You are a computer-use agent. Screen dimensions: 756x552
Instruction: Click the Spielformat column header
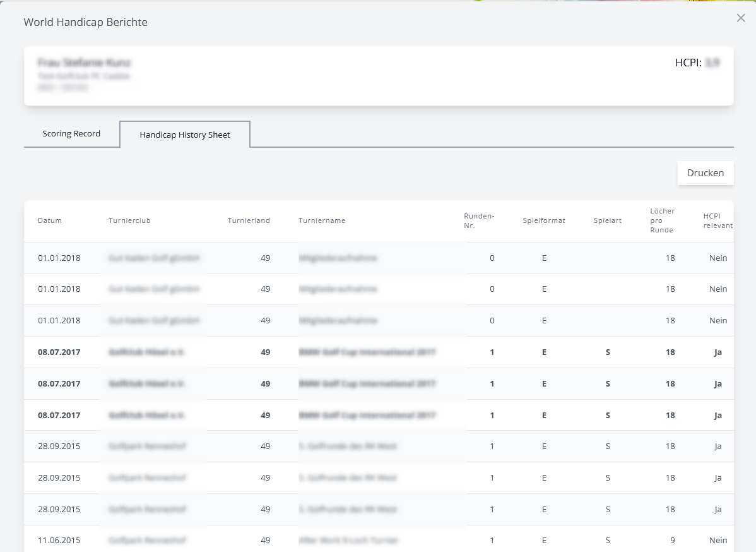point(543,220)
